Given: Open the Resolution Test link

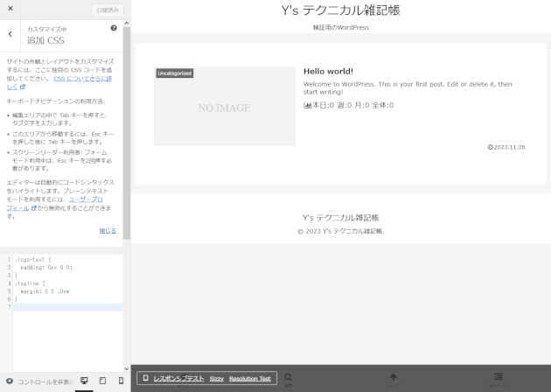Looking at the screenshot, I should [250, 379].
